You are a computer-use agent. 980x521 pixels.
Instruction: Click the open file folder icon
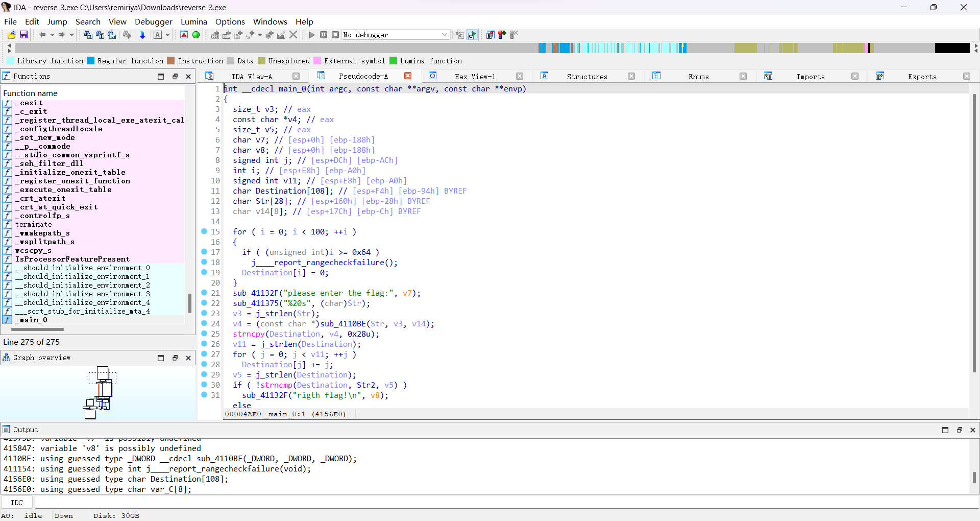coord(11,35)
